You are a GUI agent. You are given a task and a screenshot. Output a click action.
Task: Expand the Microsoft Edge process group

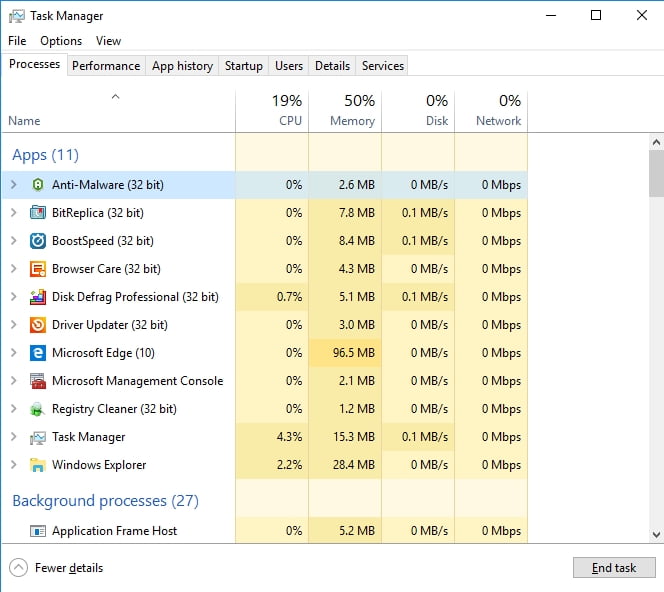pyautogui.click(x=14, y=353)
